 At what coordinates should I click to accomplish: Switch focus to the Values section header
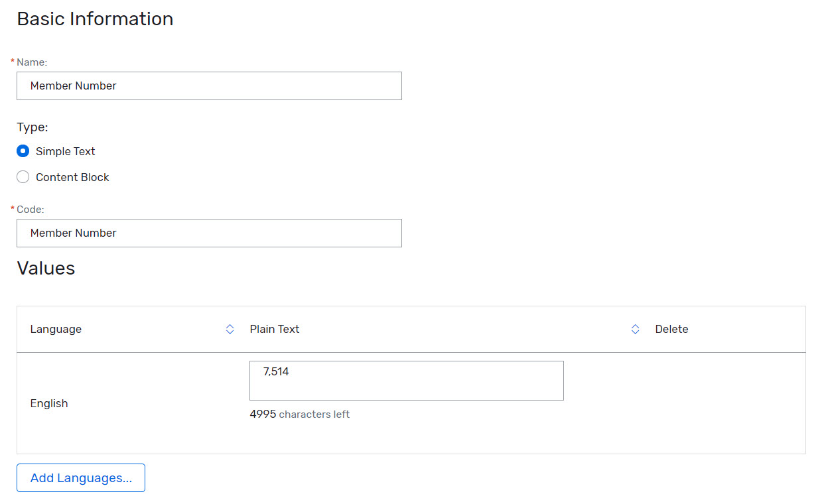(46, 268)
